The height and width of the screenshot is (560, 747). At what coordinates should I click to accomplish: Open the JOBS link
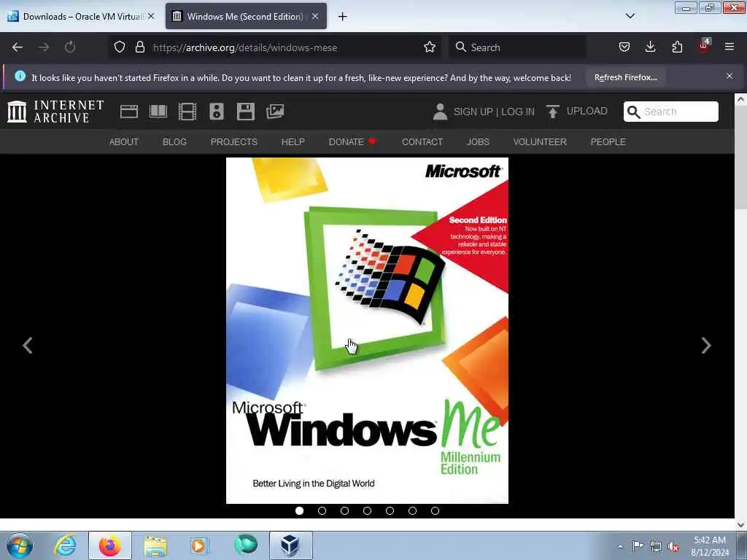coord(478,142)
